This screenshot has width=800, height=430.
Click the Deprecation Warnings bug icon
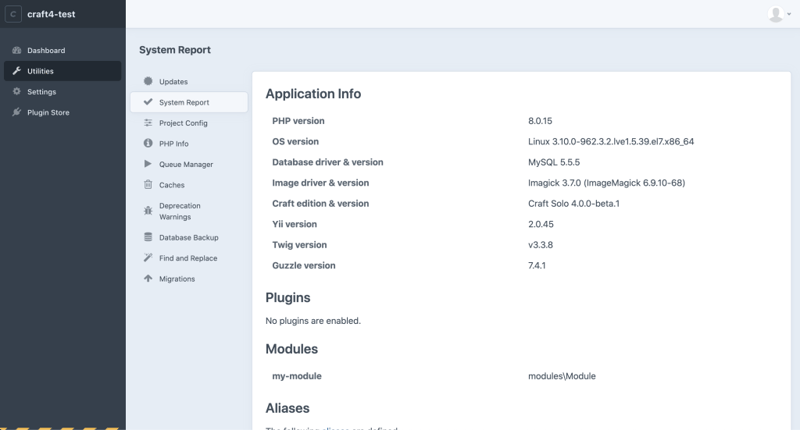tap(148, 211)
